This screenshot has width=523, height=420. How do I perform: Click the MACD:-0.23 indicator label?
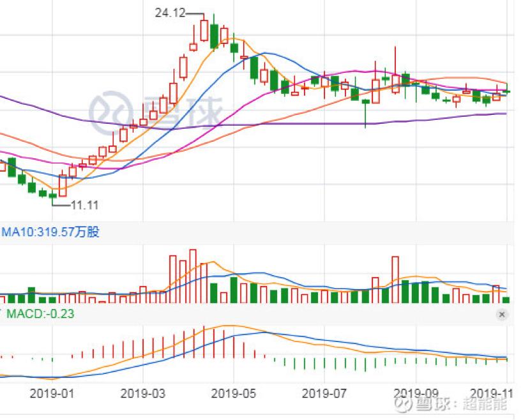tap(40, 313)
